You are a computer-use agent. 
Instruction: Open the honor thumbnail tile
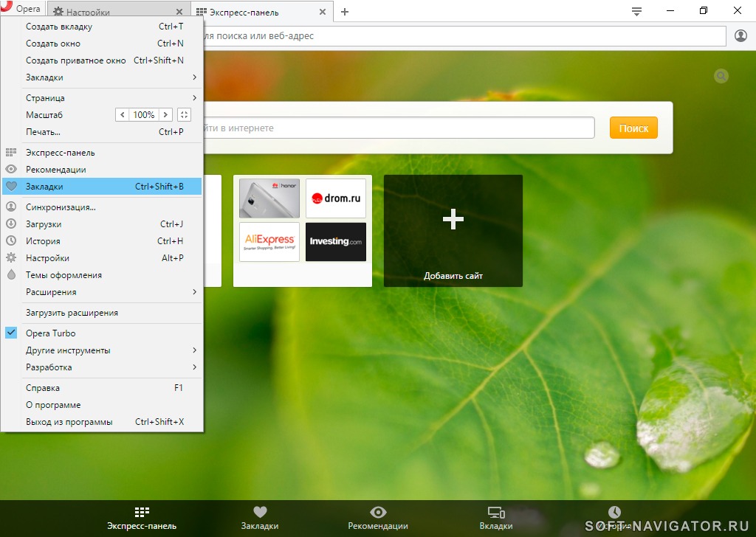(269, 198)
